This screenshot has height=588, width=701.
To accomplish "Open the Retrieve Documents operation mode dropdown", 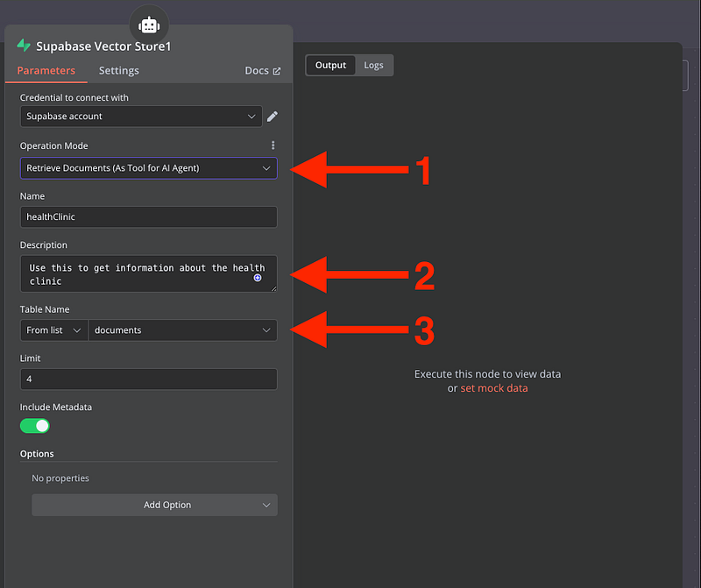I will (148, 168).
